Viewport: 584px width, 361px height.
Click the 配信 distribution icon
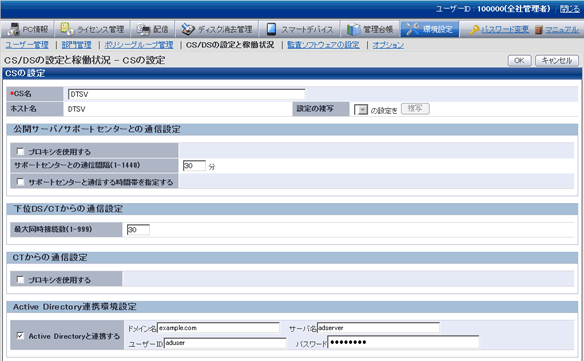click(x=143, y=29)
